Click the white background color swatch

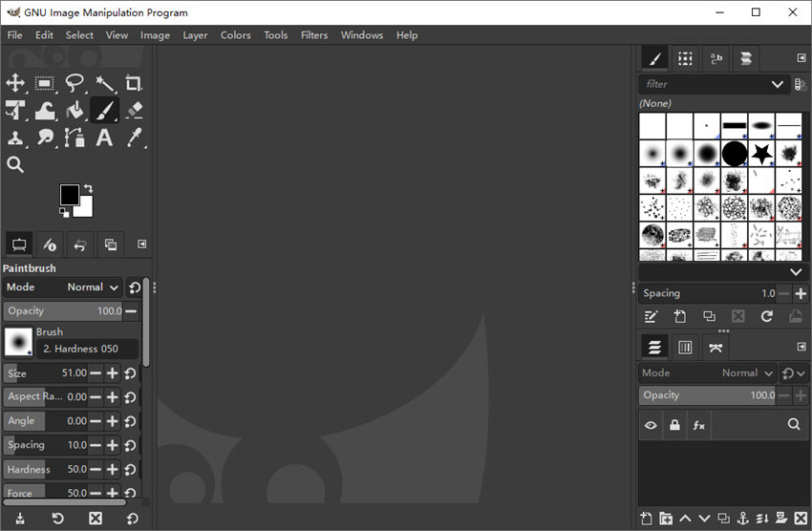tap(86, 209)
